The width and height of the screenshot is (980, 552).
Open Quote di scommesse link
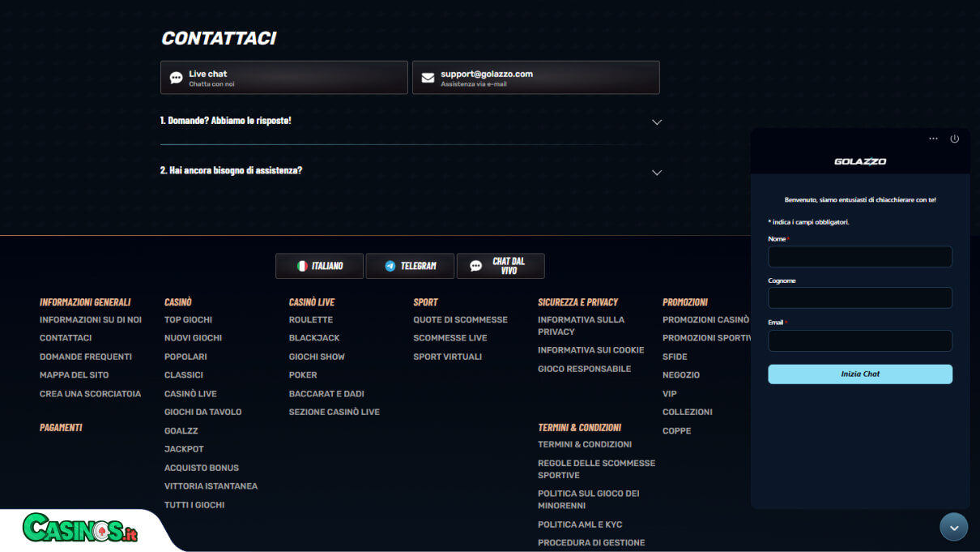[461, 320]
